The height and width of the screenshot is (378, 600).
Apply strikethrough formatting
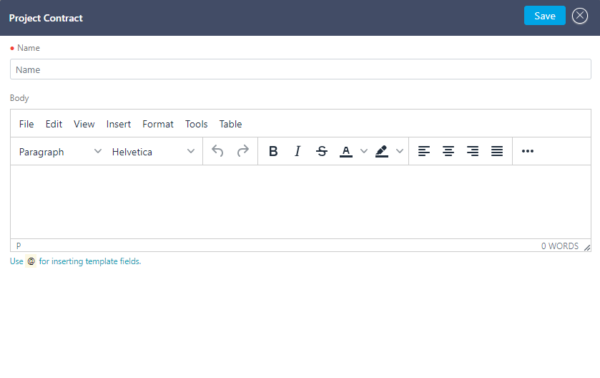[322, 151]
